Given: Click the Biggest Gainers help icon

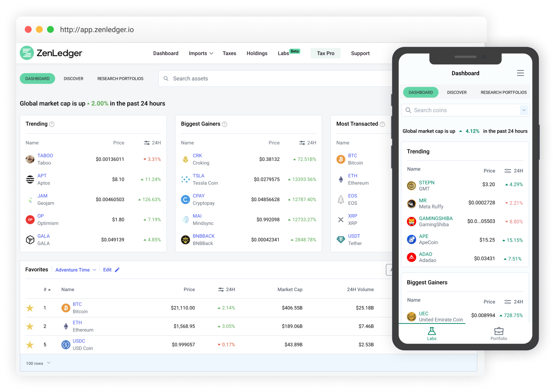Looking at the screenshot, I should coord(225,124).
